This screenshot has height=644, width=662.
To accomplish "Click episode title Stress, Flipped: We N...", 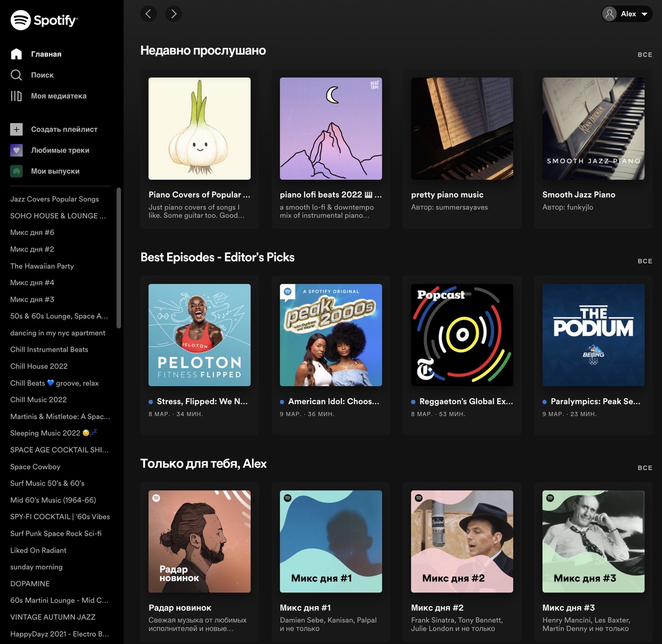I will point(202,402).
